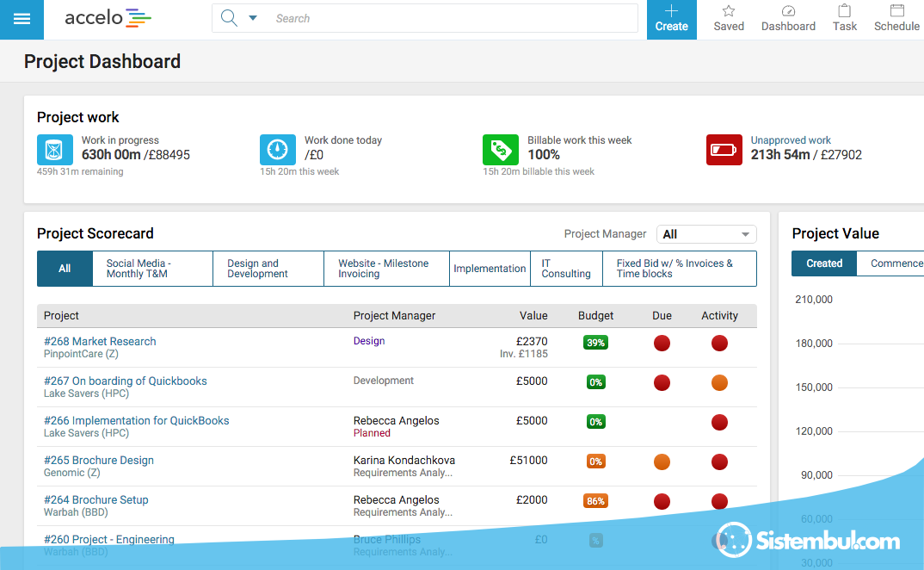Click the Project Manager column header
This screenshot has width=924, height=570.
(x=394, y=316)
